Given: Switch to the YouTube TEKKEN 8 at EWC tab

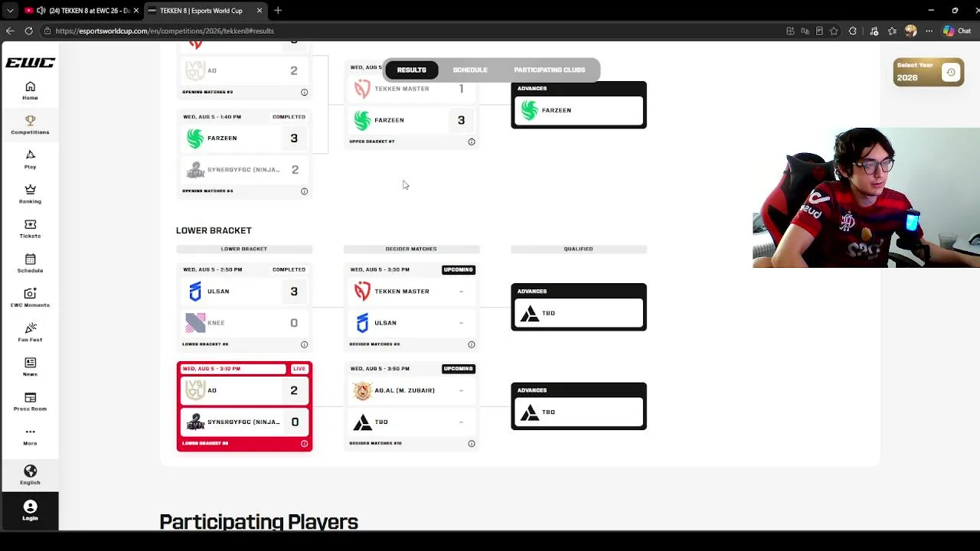Looking at the screenshot, I should coord(80,11).
